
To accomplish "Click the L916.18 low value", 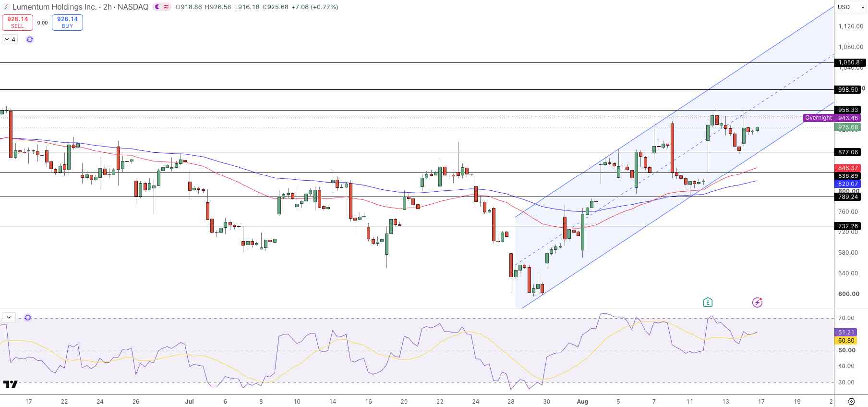I will (x=247, y=7).
